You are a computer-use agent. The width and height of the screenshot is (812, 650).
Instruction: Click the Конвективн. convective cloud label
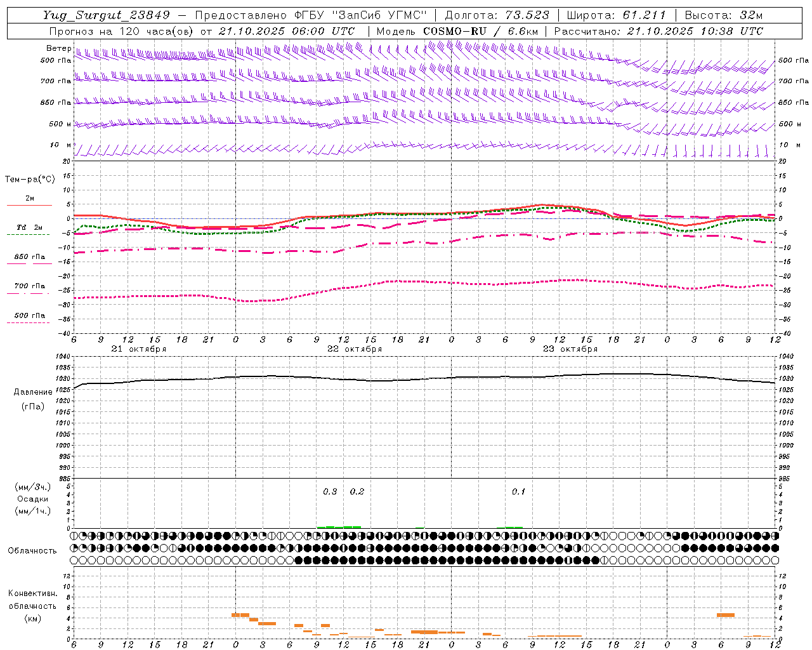click(33, 594)
